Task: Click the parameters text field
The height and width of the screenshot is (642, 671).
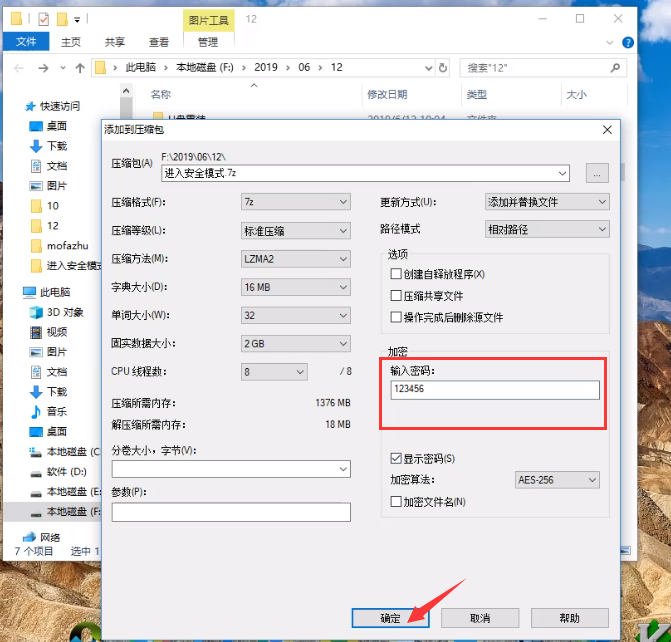Action: pos(231,512)
